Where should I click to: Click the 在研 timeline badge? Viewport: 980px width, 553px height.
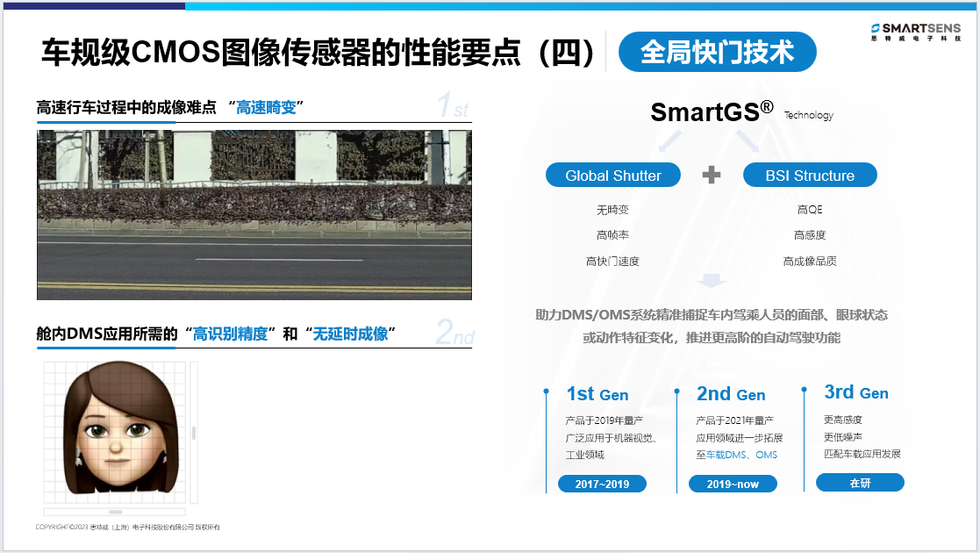[x=860, y=482]
